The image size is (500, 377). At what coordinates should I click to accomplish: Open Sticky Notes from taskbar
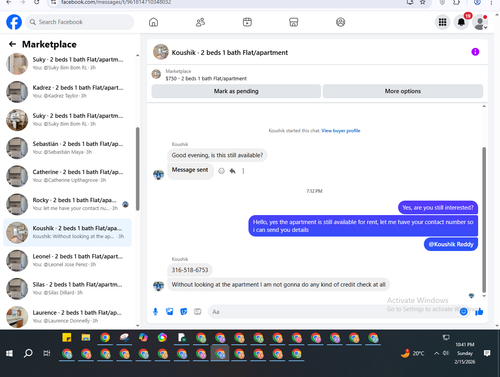coord(67,338)
